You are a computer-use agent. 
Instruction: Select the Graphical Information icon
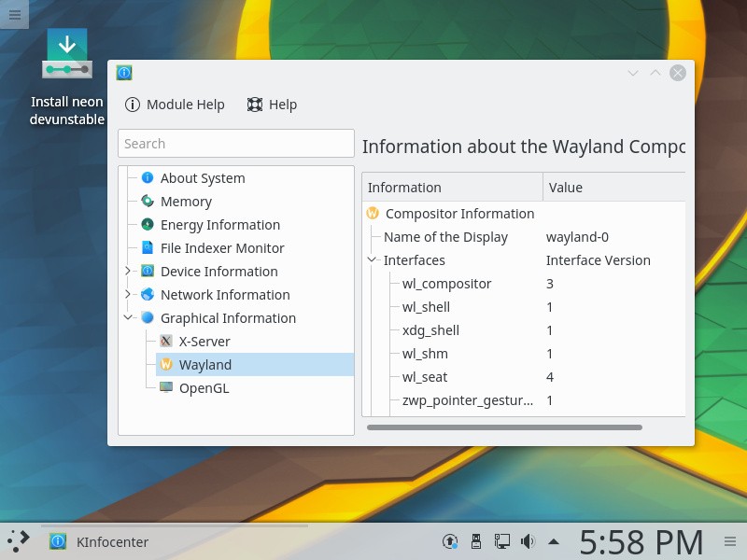pos(148,318)
